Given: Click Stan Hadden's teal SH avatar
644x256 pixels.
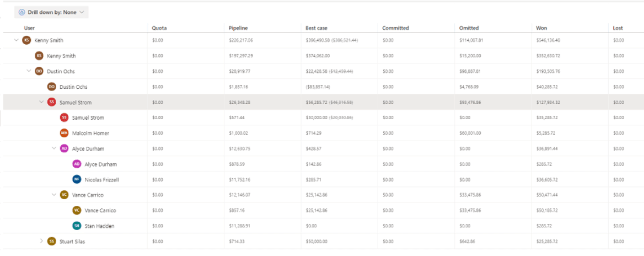Looking at the screenshot, I should [77, 226].
